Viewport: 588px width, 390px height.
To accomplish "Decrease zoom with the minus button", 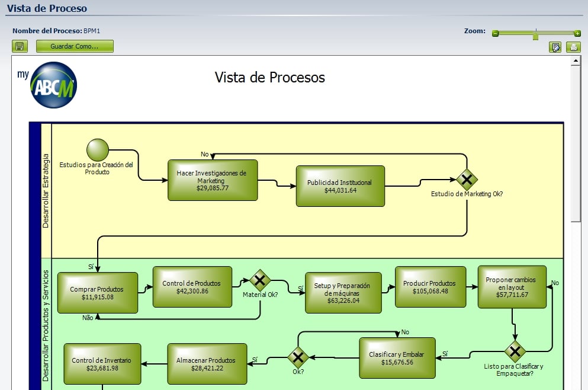I will [495, 33].
